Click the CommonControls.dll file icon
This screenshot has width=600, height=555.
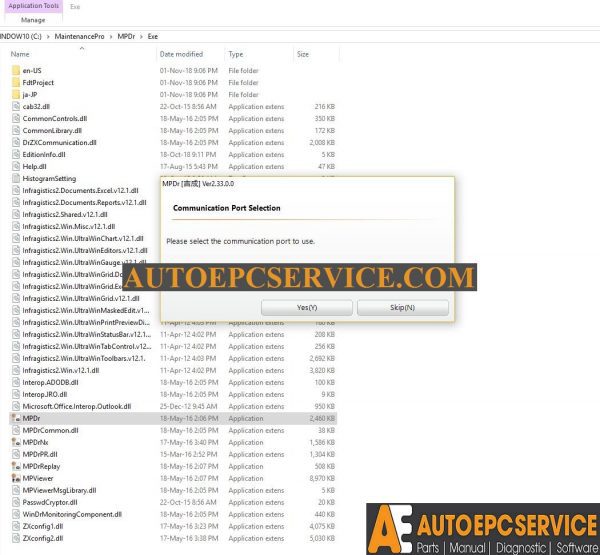coord(16,118)
